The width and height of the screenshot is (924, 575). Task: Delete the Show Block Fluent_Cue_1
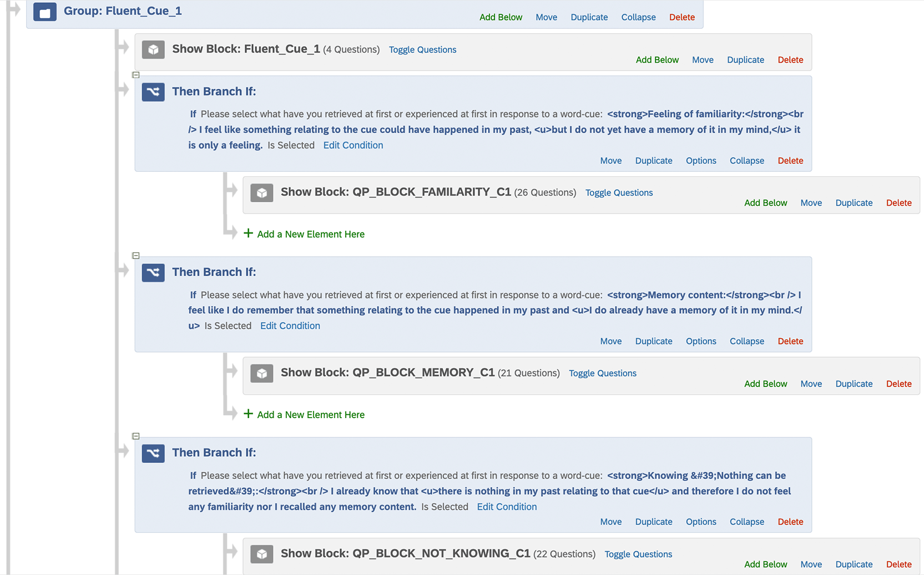790,60
